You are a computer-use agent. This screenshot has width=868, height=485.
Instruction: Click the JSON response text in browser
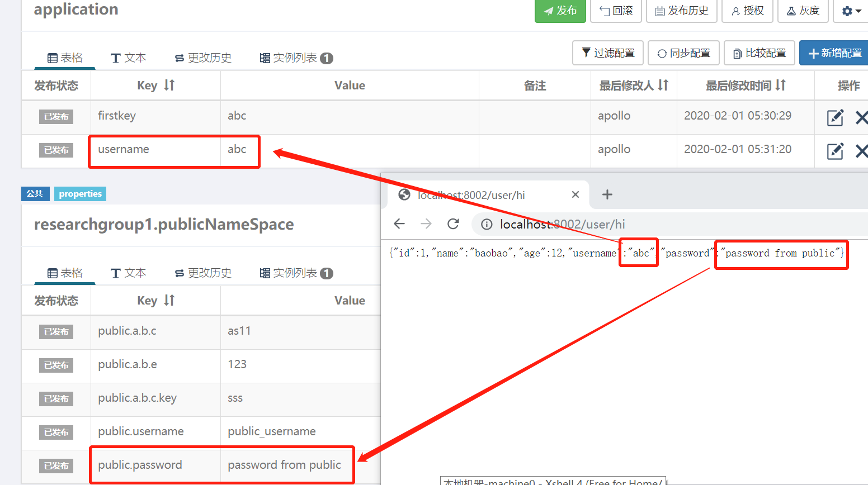click(x=616, y=253)
